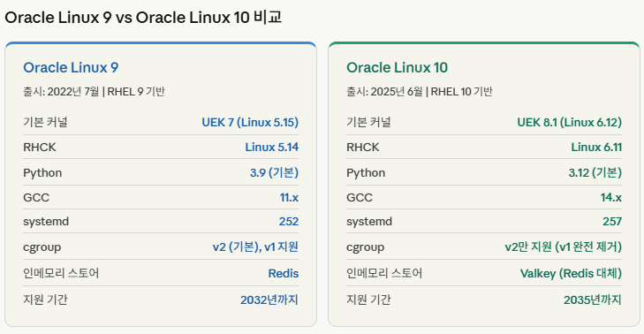Click '출시: 2022년 7월 | RHEL 9 기반' subtitle
The height and width of the screenshot is (334, 644).
(x=94, y=91)
